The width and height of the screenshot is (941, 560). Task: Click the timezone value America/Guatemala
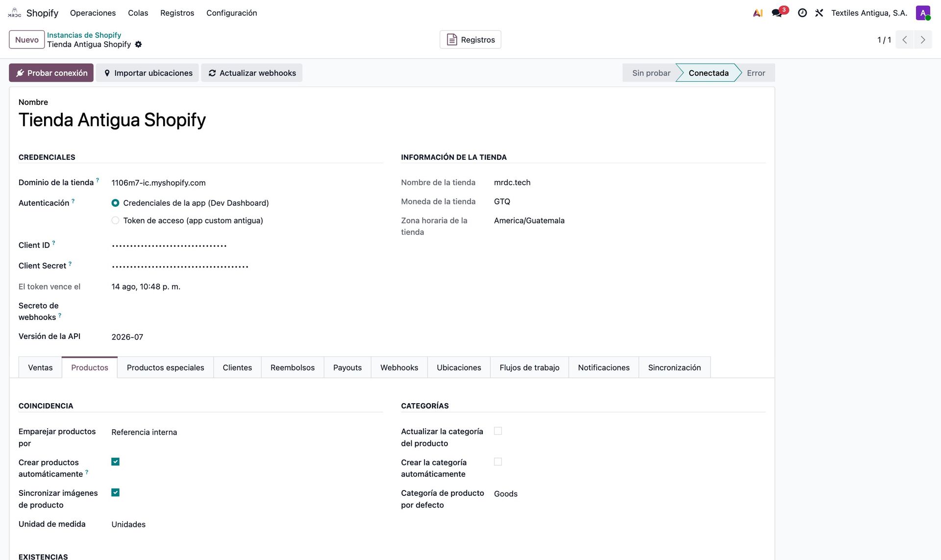coord(529,220)
